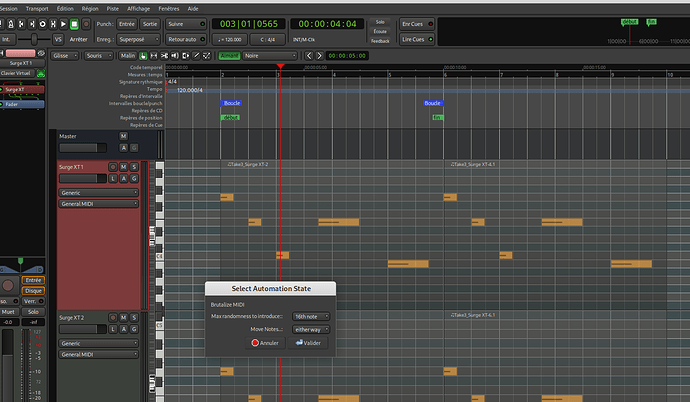
Task: Open the Move Notes either way dropdown
Action: (311, 328)
